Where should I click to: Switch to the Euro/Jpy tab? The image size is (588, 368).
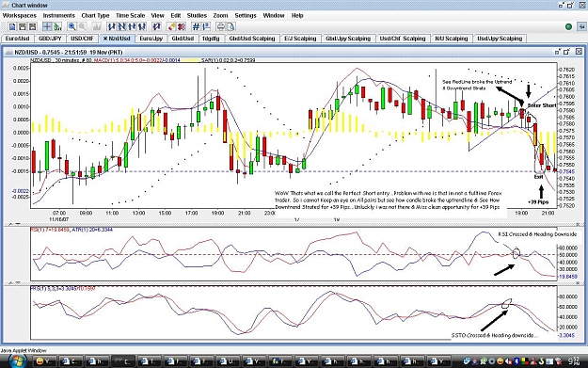coord(151,39)
